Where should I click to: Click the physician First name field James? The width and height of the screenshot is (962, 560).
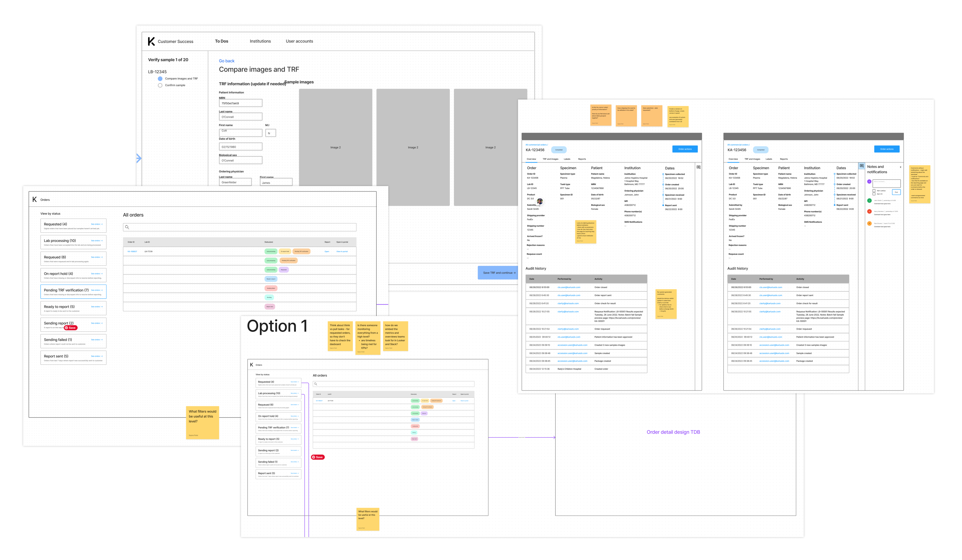pyautogui.click(x=276, y=182)
